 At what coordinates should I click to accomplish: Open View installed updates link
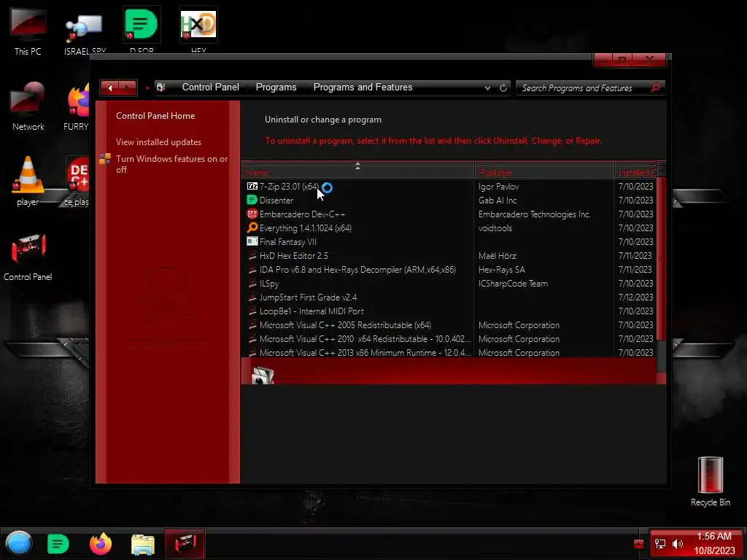click(x=158, y=142)
